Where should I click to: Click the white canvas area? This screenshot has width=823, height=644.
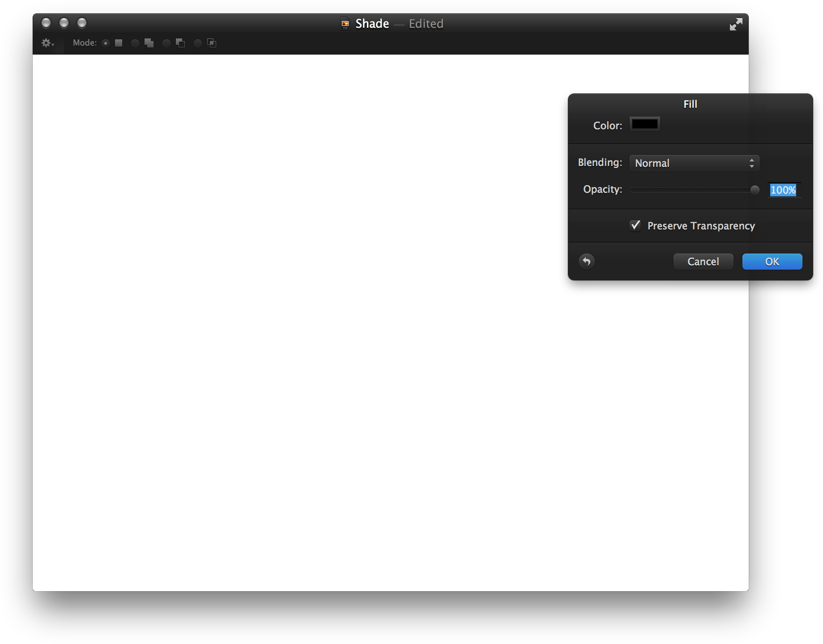tap(313, 313)
